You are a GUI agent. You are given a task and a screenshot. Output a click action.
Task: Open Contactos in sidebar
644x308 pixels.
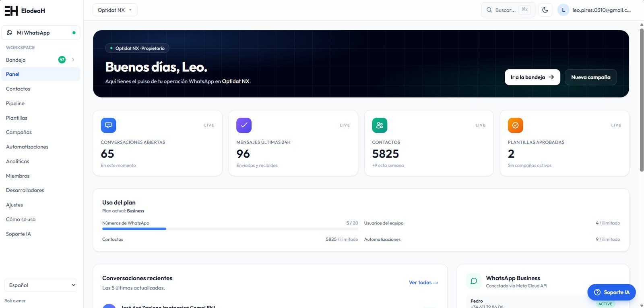(x=41, y=89)
